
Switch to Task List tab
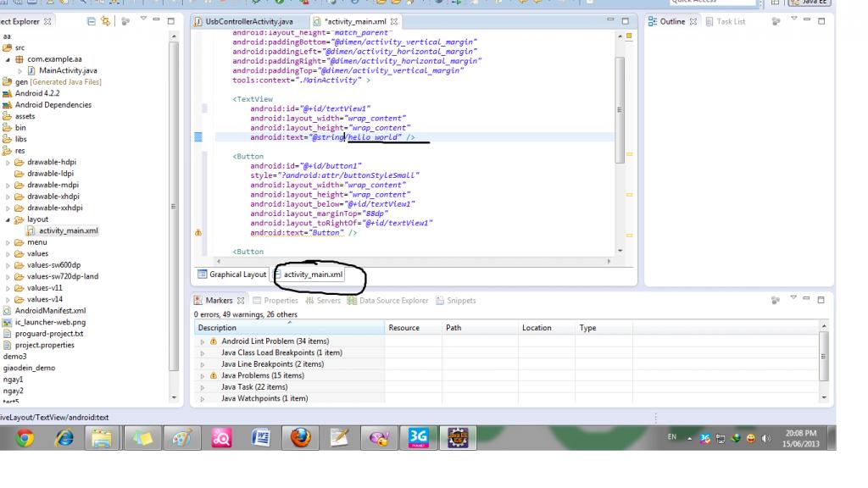pos(730,21)
